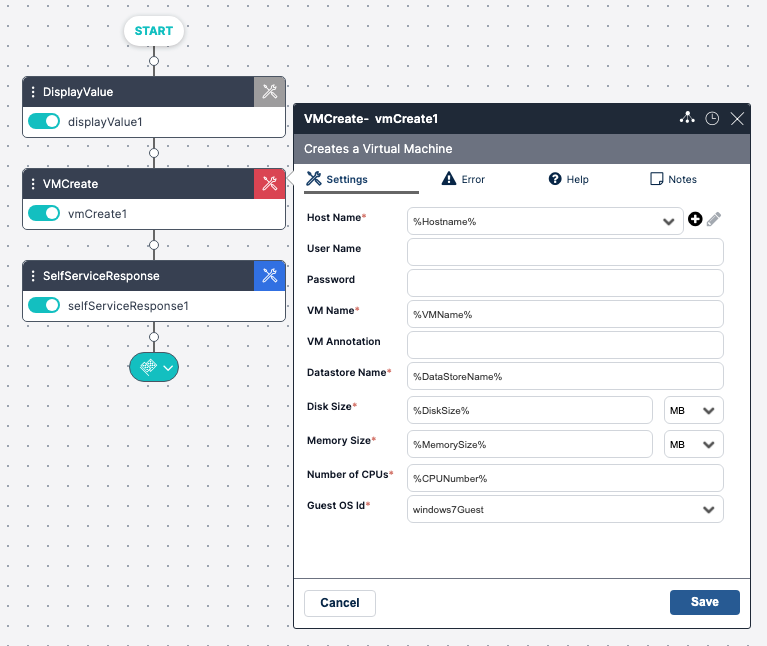
Task: Disable the selfServiceResponse1 switch
Action: [44, 305]
